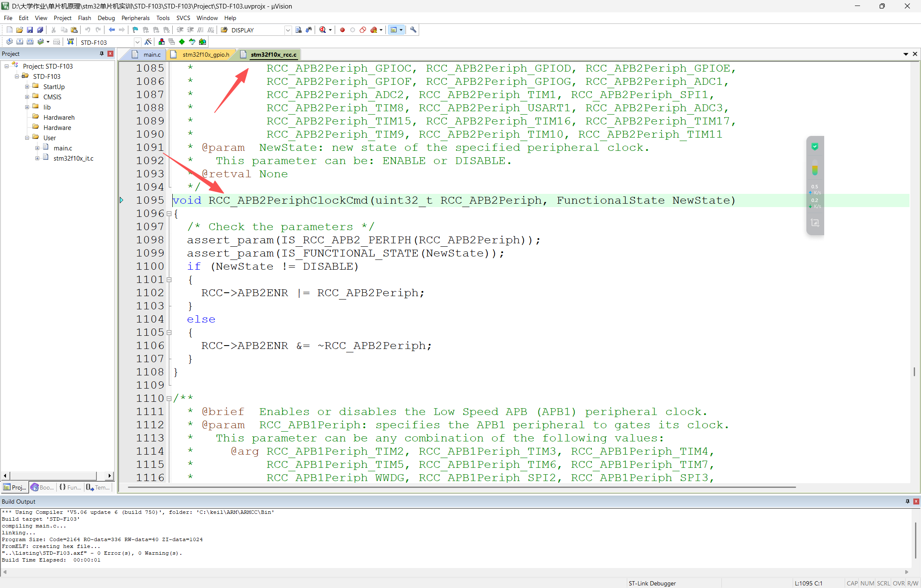
Task: Close the Build Output panel
Action: point(916,502)
